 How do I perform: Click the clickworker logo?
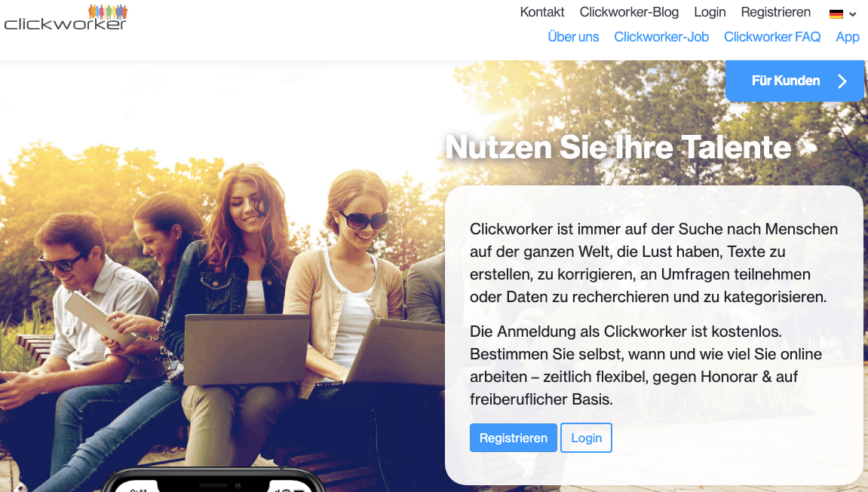tap(66, 17)
